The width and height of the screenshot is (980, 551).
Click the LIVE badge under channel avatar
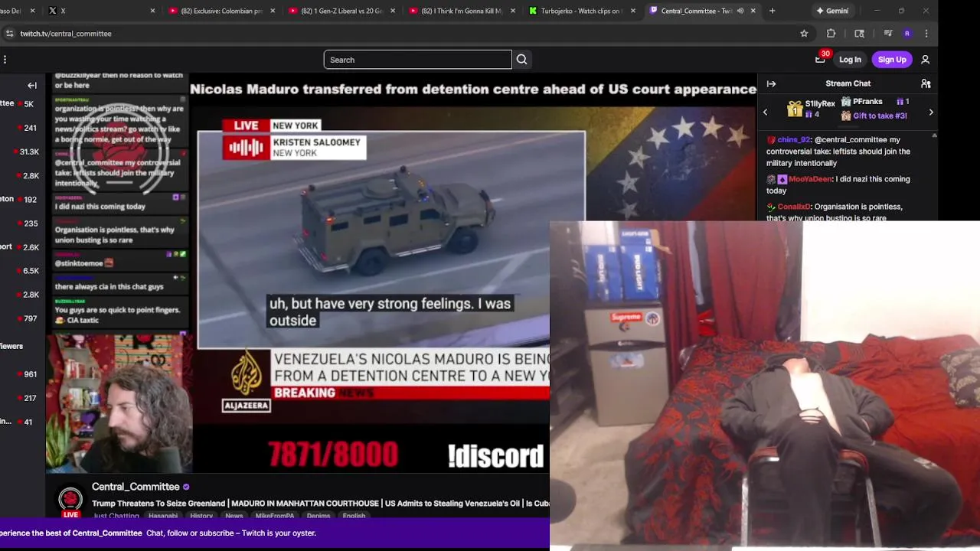coord(70,515)
